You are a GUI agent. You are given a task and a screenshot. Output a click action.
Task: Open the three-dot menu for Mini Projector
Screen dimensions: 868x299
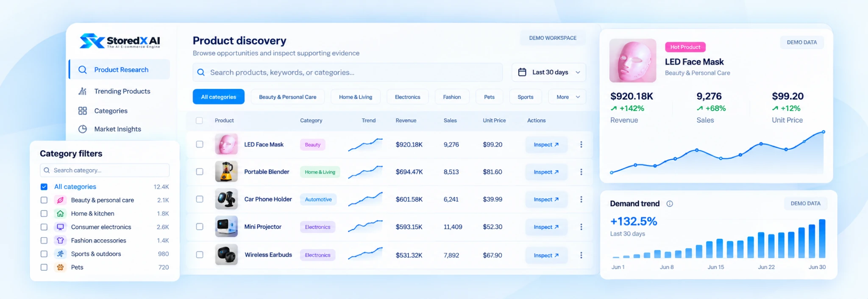(x=581, y=227)
